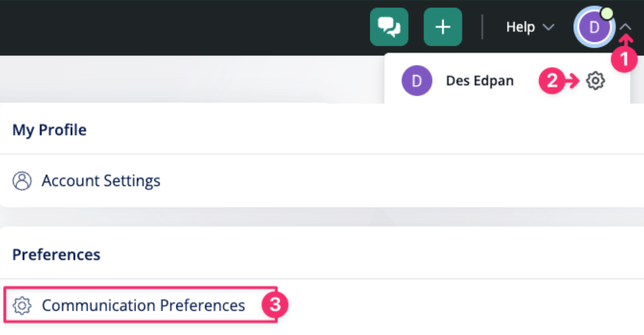
Task: Open the chat conversations icon
Action: tap(389, 27)
